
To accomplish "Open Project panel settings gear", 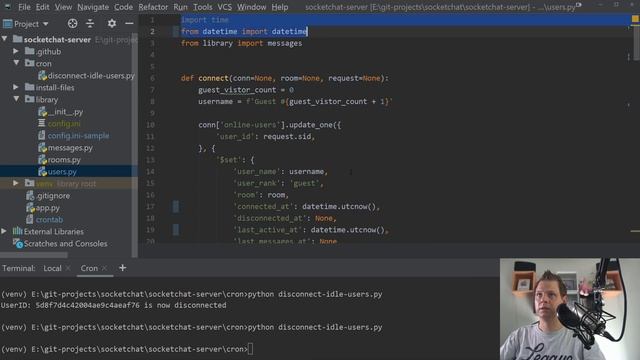I will click(111, 24).
